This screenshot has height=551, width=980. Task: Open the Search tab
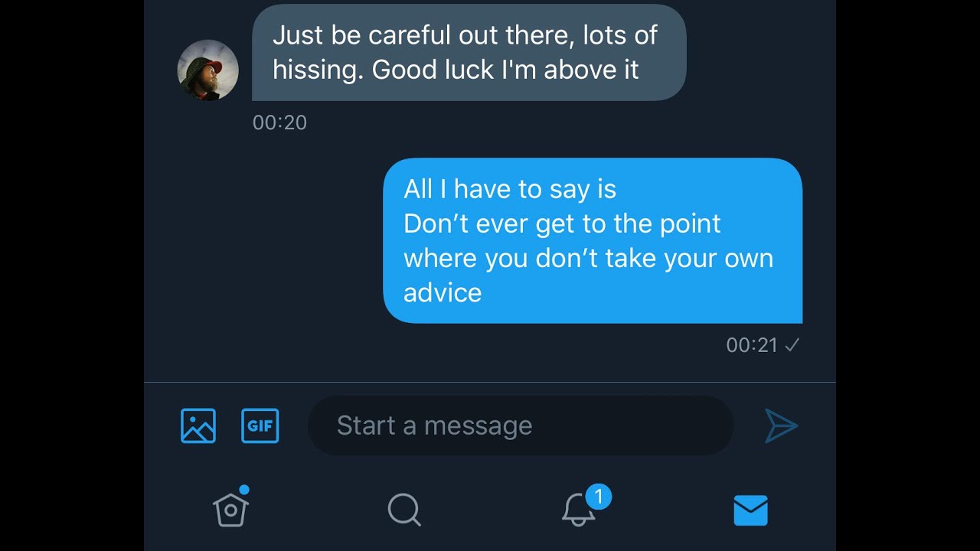click(403, 510)
